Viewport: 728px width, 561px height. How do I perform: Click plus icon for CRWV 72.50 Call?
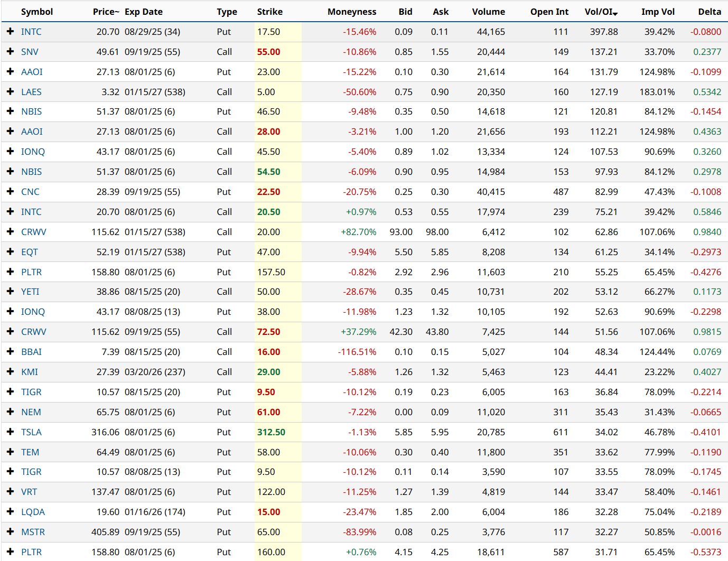point(10,332)
